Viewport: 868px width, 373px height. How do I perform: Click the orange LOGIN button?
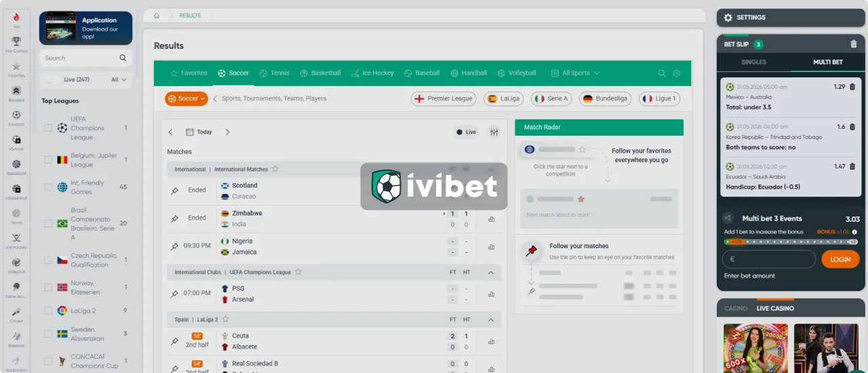[x=840, y=259]
